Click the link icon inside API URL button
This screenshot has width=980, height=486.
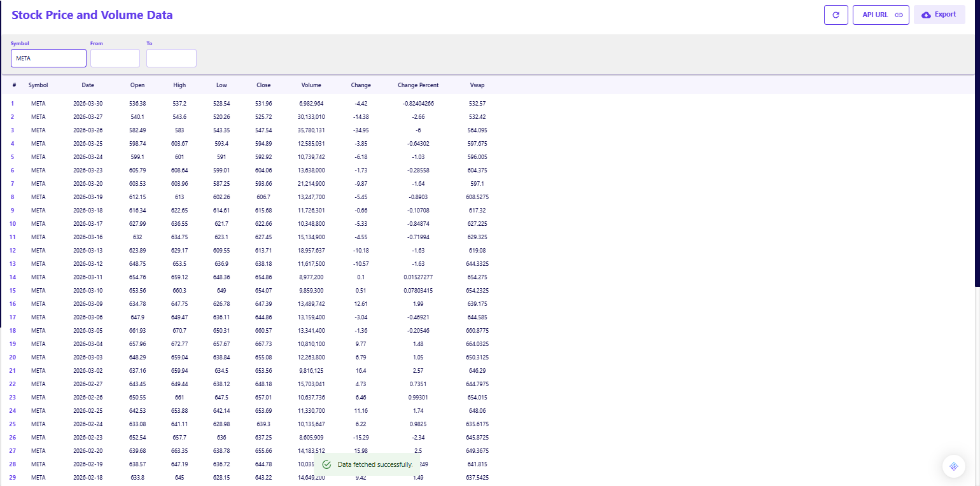coord(899,15)
